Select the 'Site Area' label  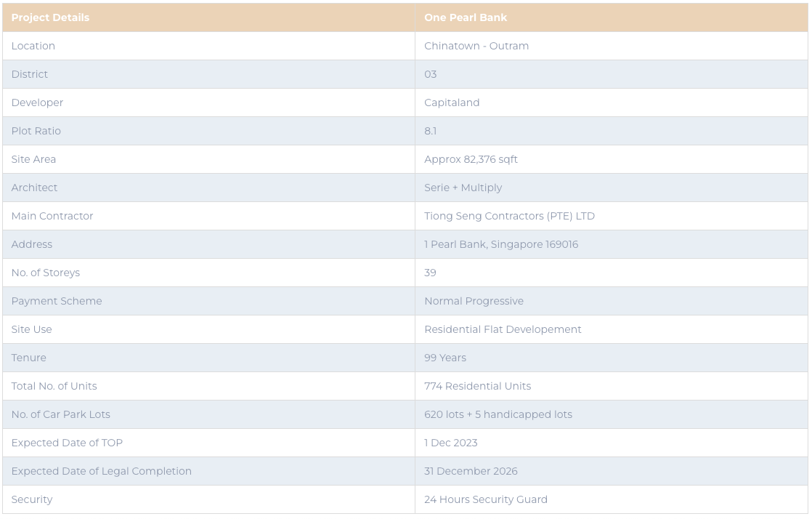[x=33, y=159]
